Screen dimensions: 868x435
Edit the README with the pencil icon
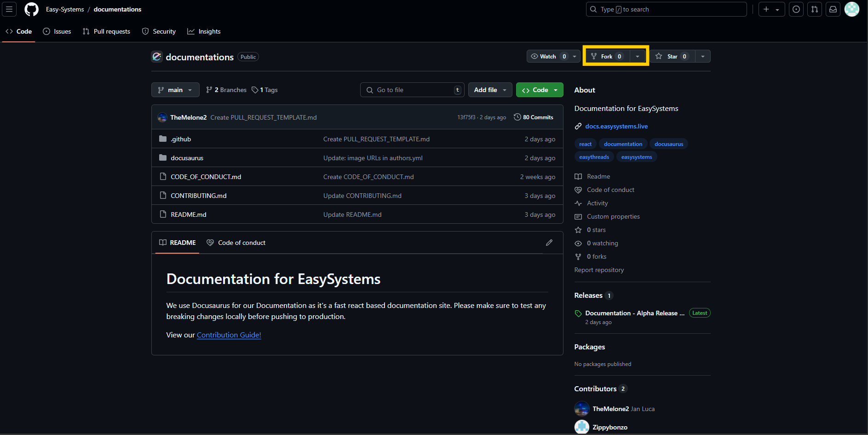tap(549, 243)
